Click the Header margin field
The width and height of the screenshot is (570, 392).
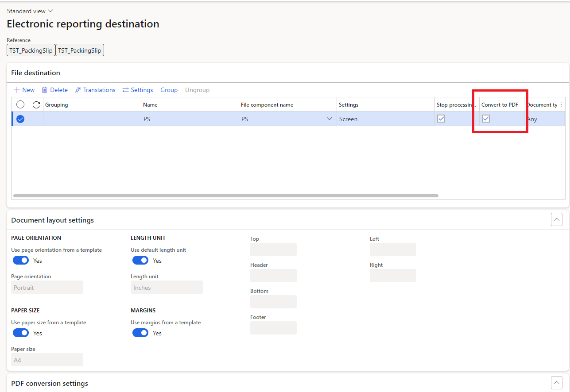(x=273, y=276)
